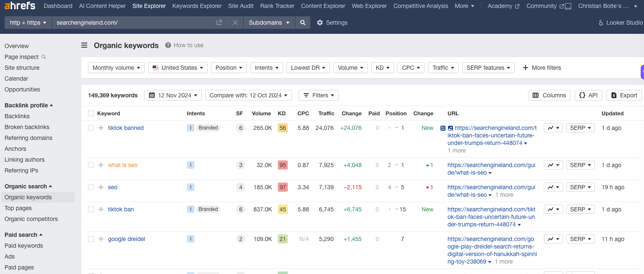The width and height of the screenshot is (644, 274).
Task: Collapse Paid search sidebar section
Action: point(24,235)
